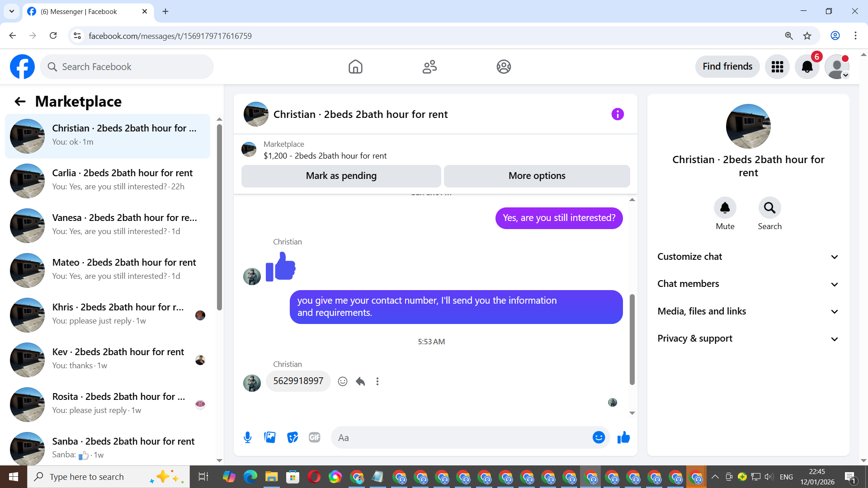Screen dimensions: 868x488
Task: Toggle the conversation information panel
Action: pyautogui.click(x=618, y=114)
